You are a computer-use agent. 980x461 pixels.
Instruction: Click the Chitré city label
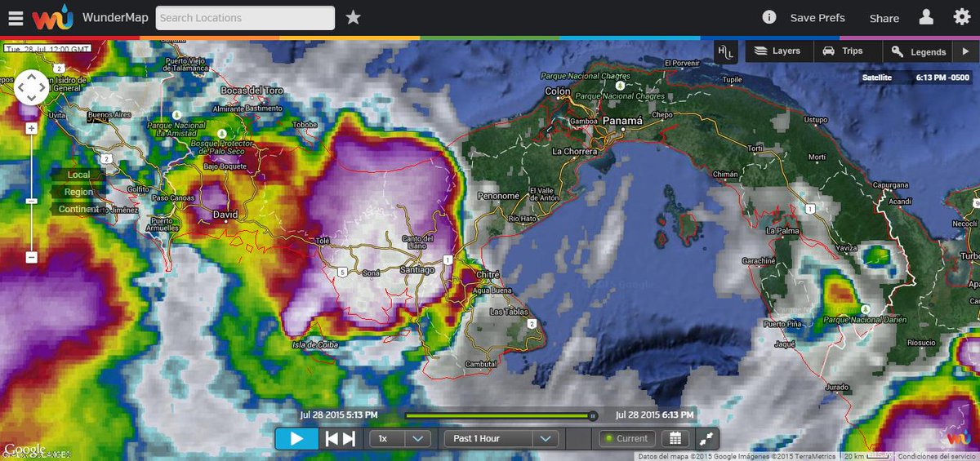pyautogui.click(x=487, y=276)
